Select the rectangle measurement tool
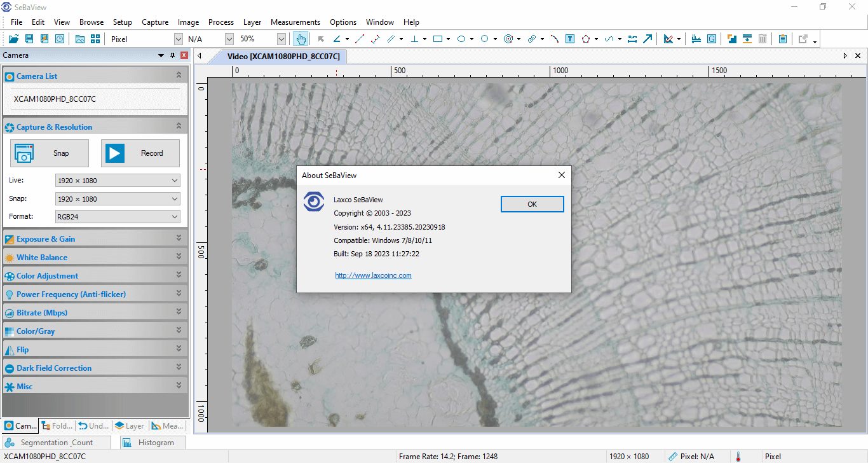 point(437,39)
